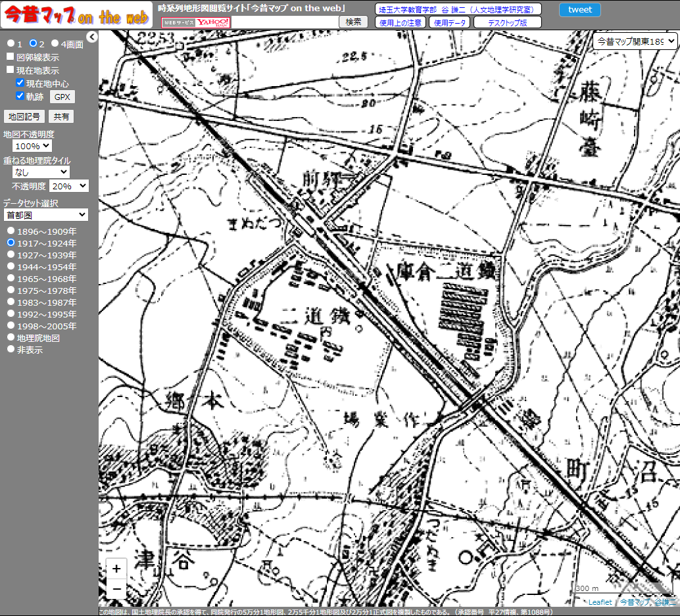Zoom out of the map
The width and height of the screenshot is (680, 616).
[116, 588]
